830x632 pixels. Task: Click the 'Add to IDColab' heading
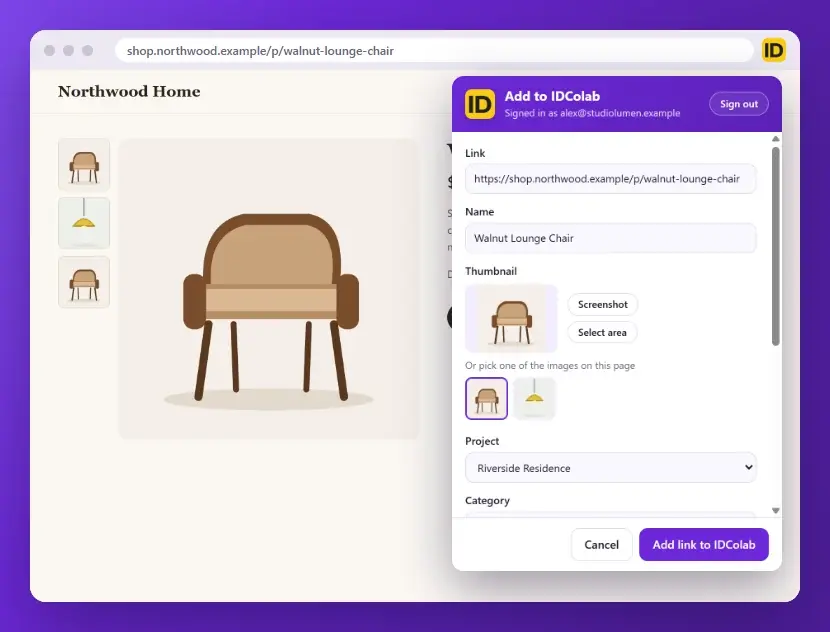(x=552, y=96)
